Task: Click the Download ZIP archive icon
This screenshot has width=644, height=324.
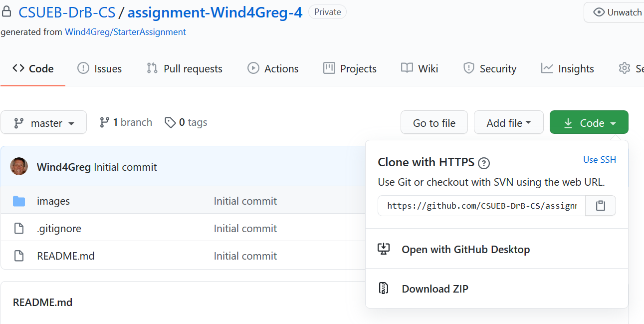Action: coord(383,289)
